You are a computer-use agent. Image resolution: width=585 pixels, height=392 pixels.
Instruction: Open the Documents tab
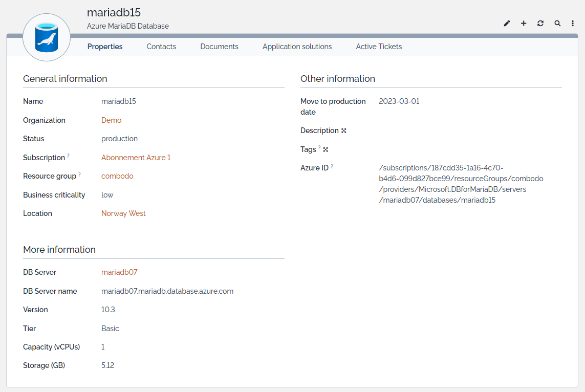point(219,47)
